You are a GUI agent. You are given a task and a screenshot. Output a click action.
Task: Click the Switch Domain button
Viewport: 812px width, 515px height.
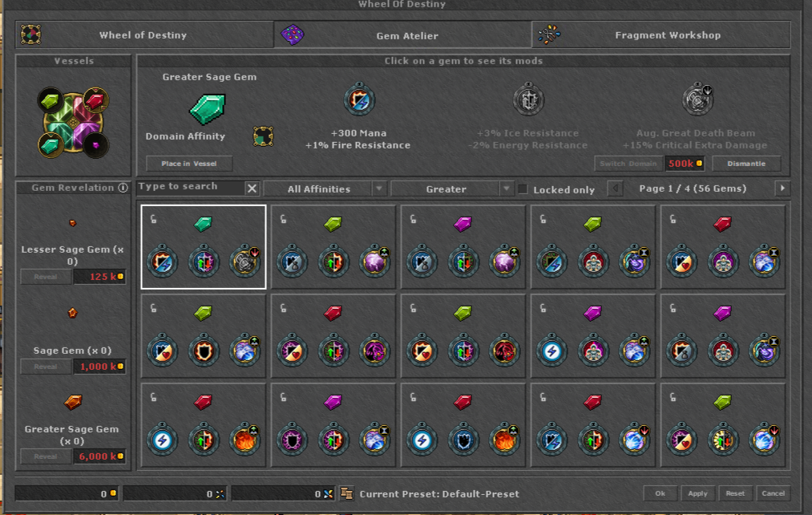tap(628, 163)
